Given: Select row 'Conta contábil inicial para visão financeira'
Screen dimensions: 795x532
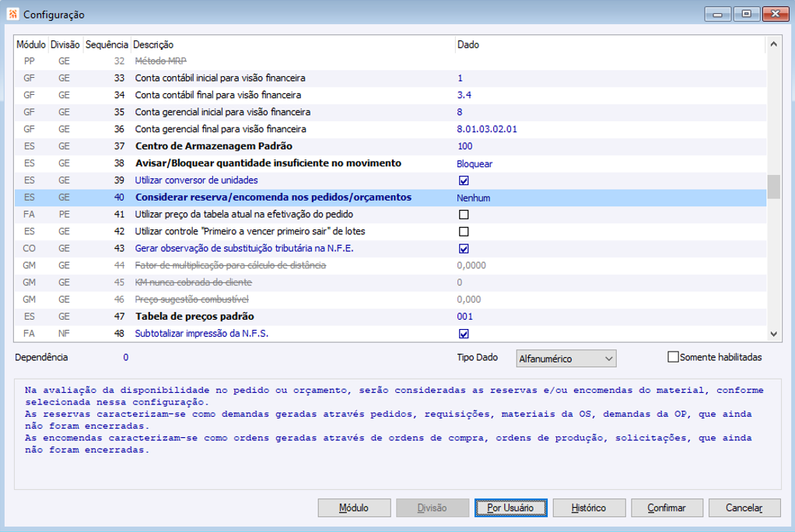Looking at the screenshot, I should (x=390, y=78).
